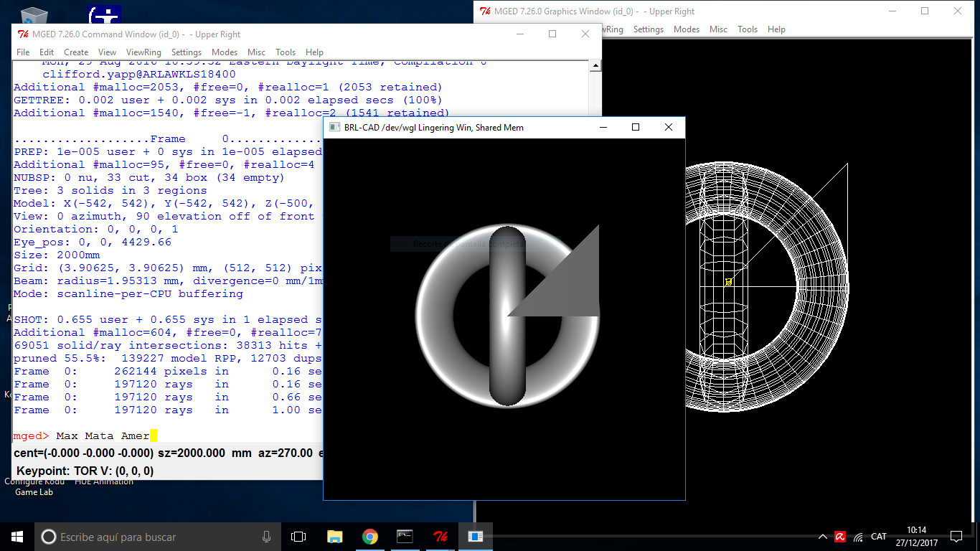This screenshot has height=551, width=980.
Task: Open Modes menu in Graphics Window
Action: click(x=687, y=29)
